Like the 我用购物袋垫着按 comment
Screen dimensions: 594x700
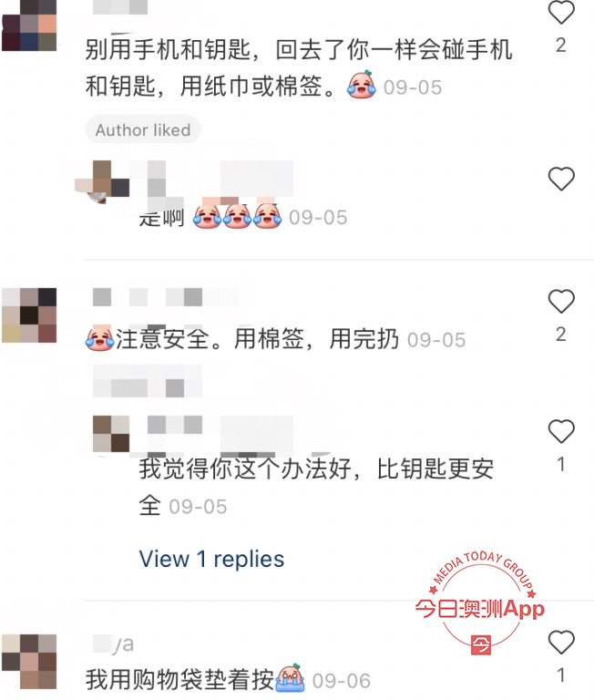click(x=561, y=642)
